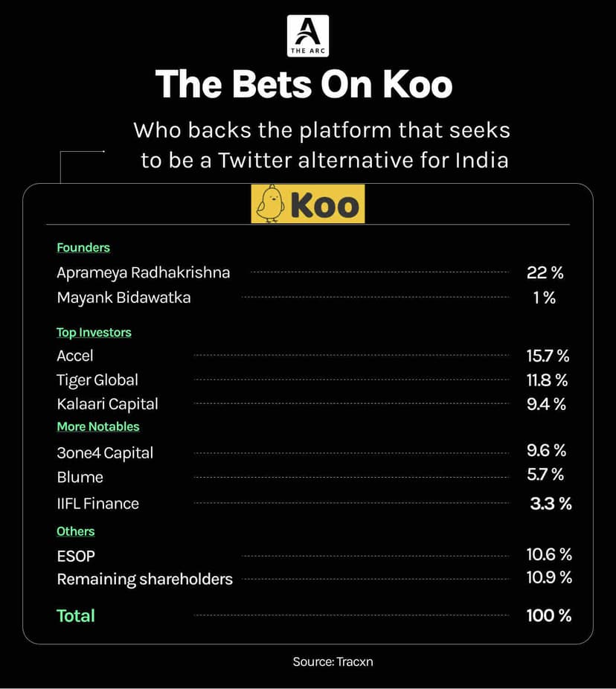Select the IIFL Finance label
This screenshot has height=689, width=616.
[97, 504]
